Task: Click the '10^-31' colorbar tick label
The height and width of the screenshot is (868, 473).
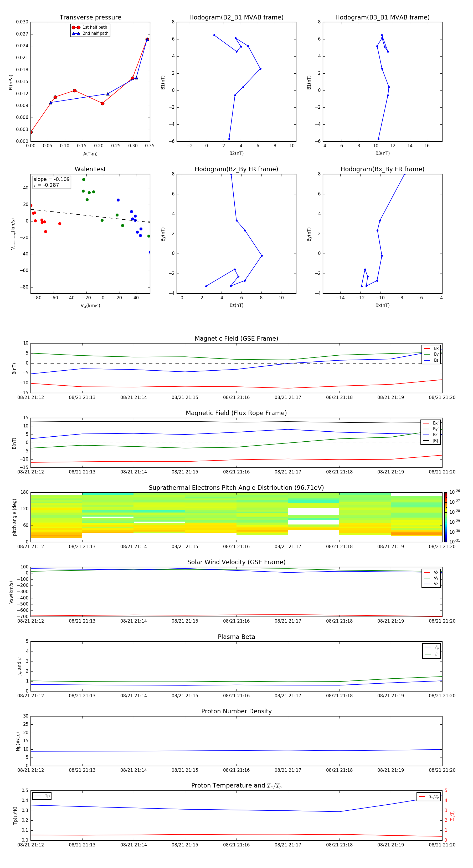Action: tap(455, 542)
